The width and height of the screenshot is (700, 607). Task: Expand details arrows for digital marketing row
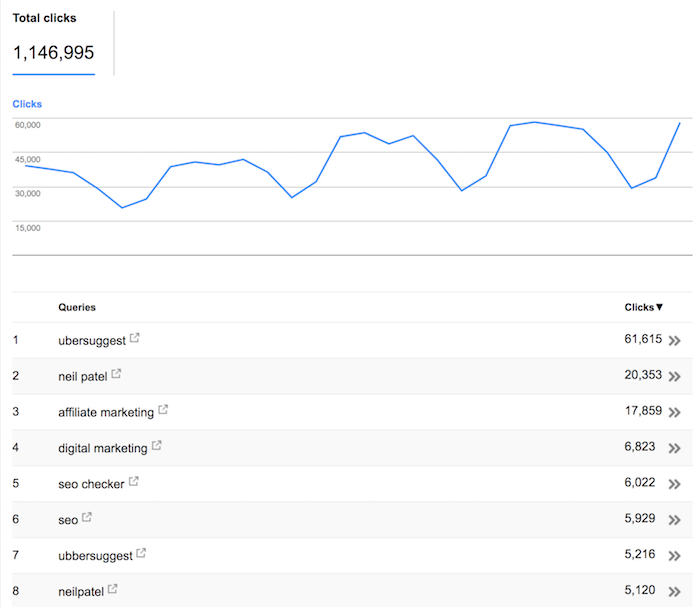pyautogui.click(x=675, y=449)
